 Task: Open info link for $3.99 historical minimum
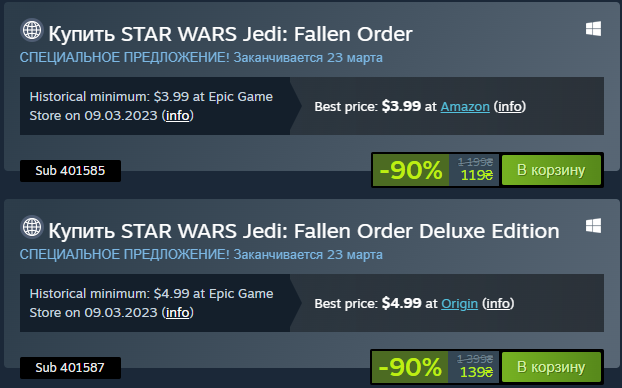[177, 115]
